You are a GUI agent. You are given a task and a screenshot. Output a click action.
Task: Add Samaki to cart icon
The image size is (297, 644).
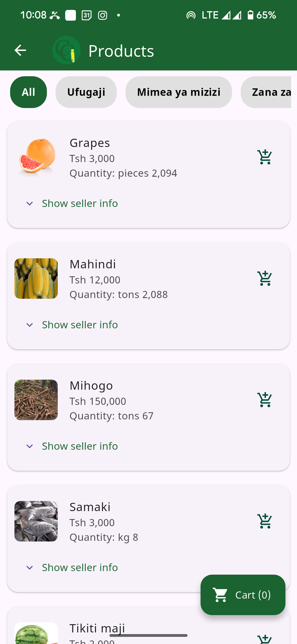[265, 521]
